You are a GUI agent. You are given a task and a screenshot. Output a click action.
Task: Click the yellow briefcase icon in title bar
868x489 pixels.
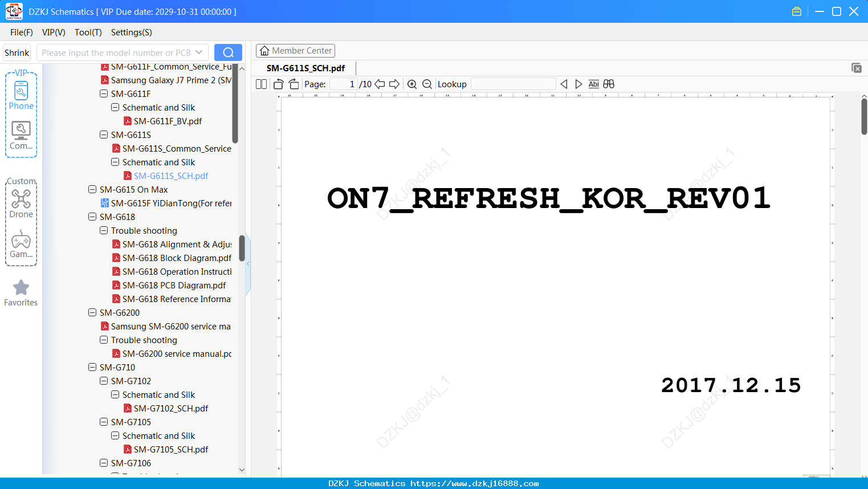797,11
